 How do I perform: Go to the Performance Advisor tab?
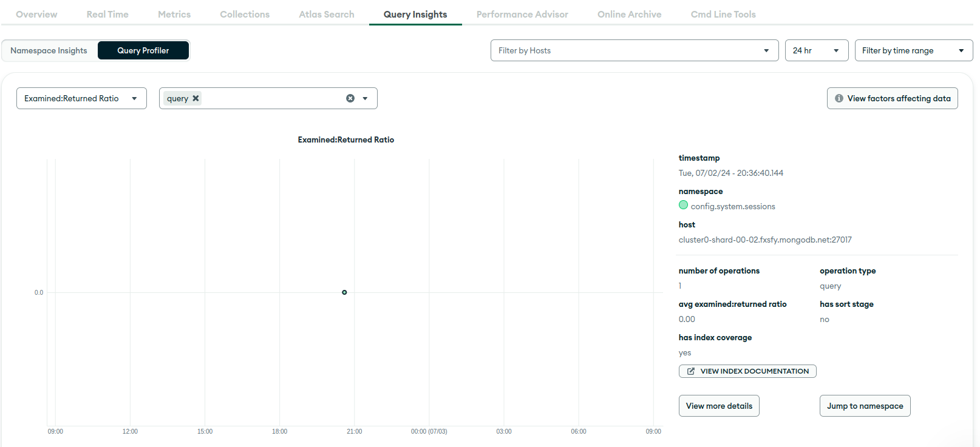522,14
